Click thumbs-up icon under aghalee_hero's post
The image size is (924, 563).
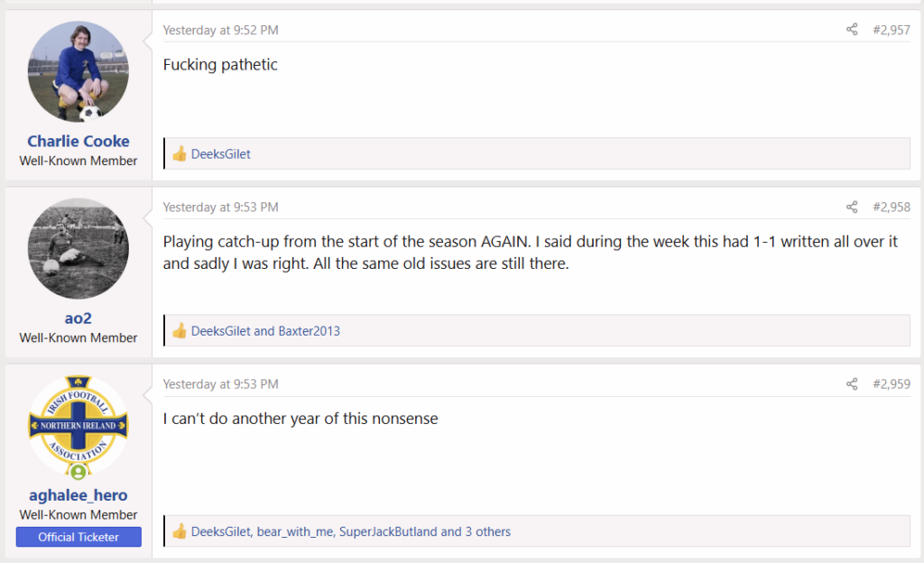tap(180, 531)
